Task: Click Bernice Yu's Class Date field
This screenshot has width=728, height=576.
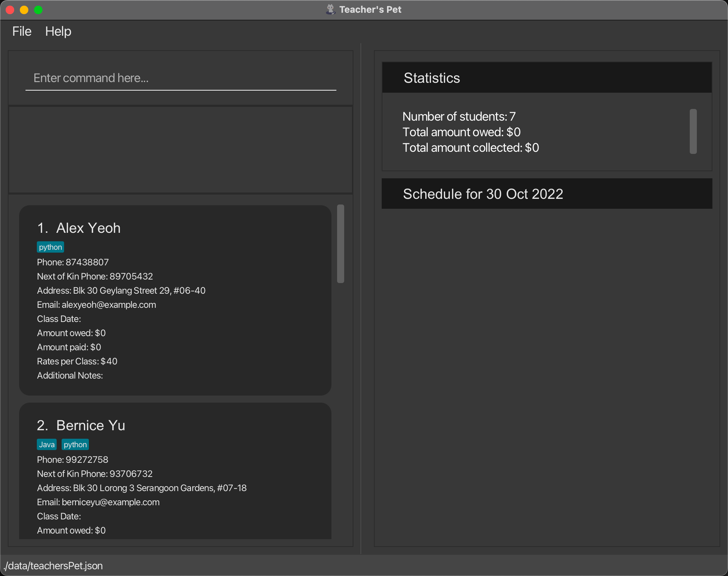Action: tap(59, 516)
